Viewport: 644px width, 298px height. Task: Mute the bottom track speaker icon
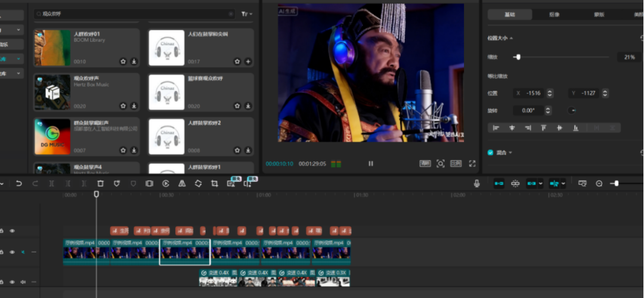coord(23,282)
